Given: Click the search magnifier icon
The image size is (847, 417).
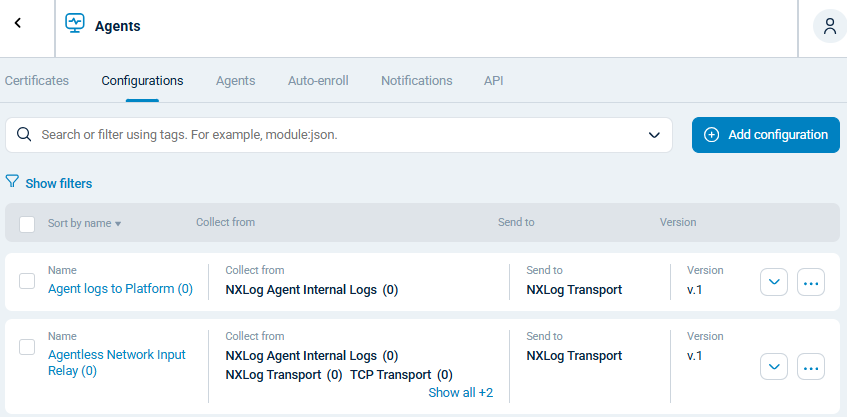Looking at the screenshot, I should click(24, 134).
